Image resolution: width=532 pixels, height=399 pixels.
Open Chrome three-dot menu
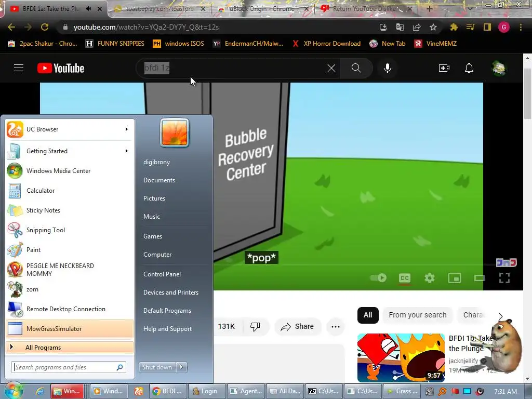(x=521, y=27)
